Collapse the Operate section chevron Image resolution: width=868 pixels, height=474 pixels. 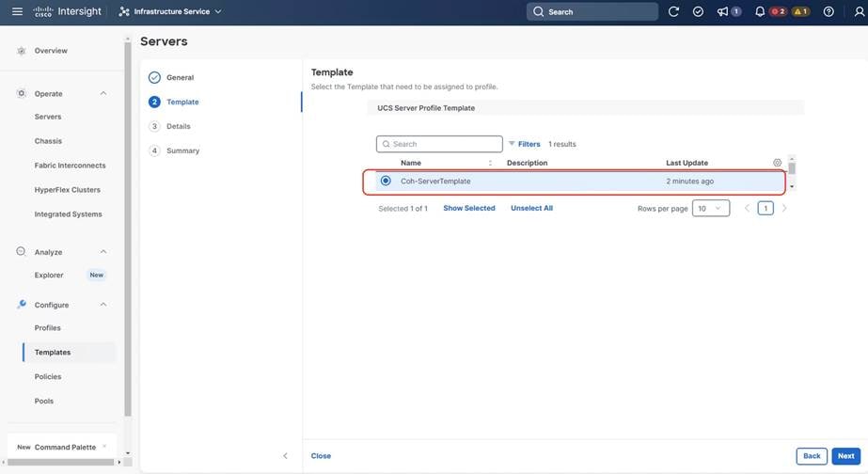(103, 94)
